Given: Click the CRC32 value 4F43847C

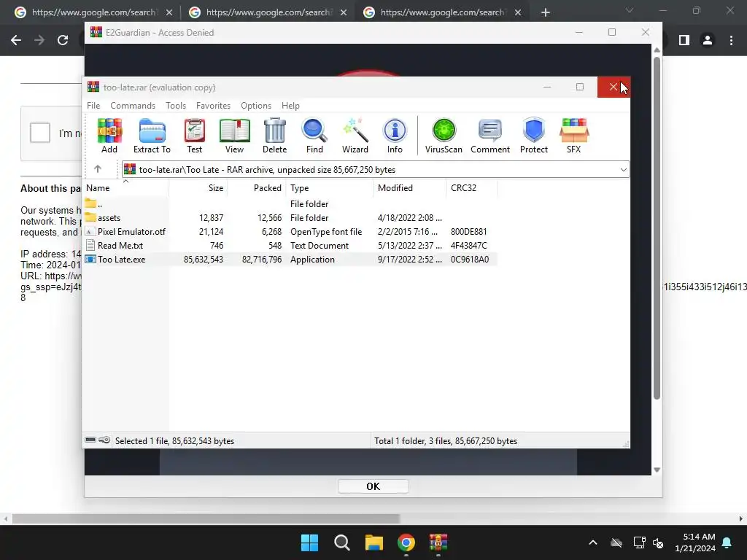Looking at the screenshot, I should click(x=469, y=246).
